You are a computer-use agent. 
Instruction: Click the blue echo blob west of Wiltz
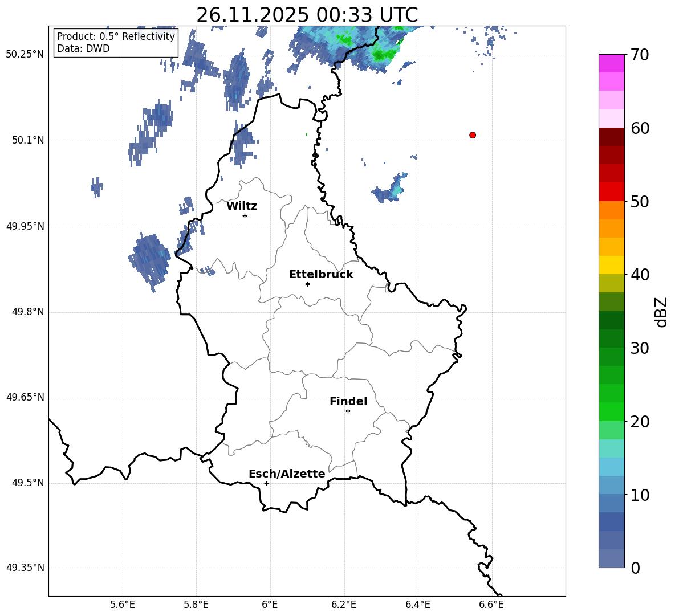[x=149, y=261]
